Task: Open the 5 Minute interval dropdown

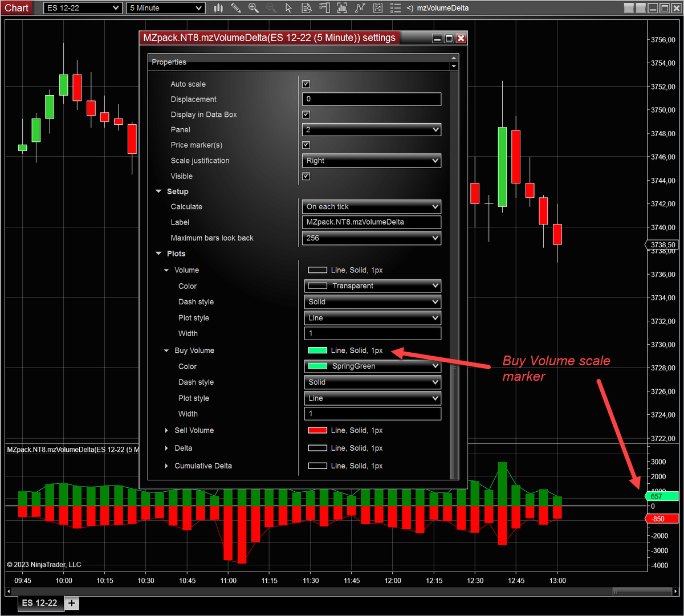Action: [165, 8]
